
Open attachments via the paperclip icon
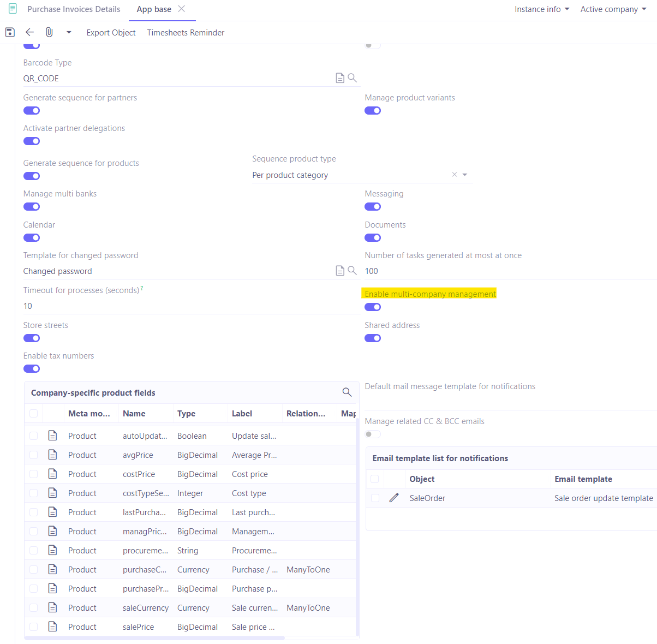[49, 32]
